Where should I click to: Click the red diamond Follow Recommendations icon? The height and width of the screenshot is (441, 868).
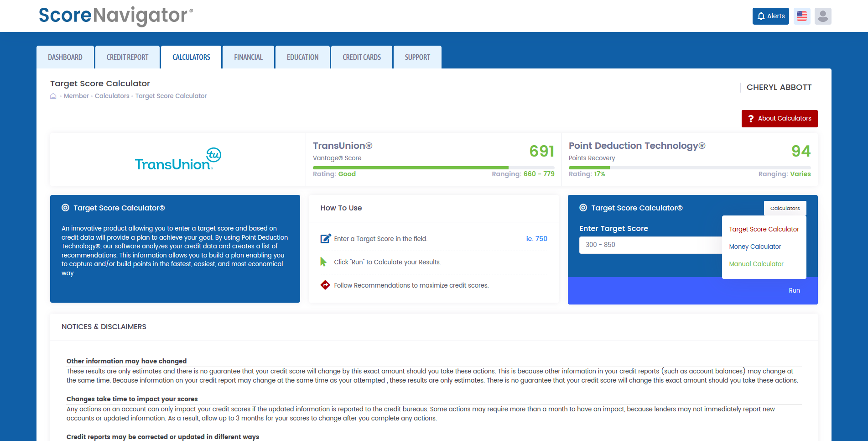tap(325, 285)
